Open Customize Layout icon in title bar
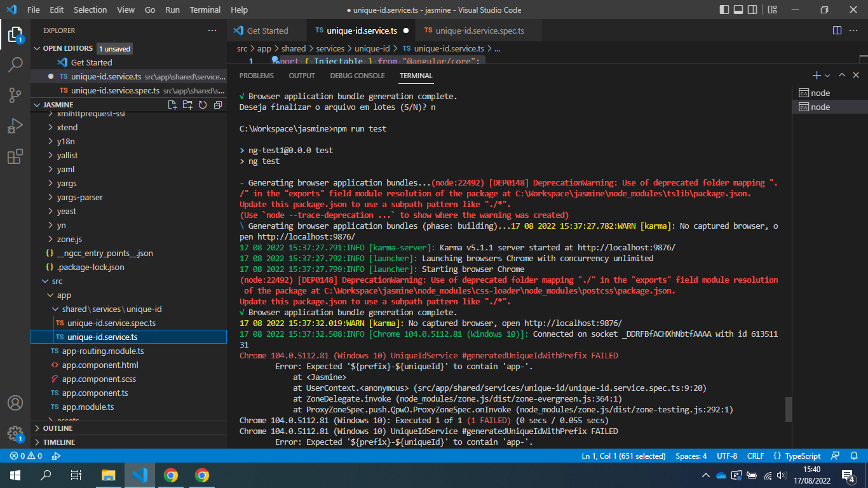868x488 pixels. click(773, 10)
